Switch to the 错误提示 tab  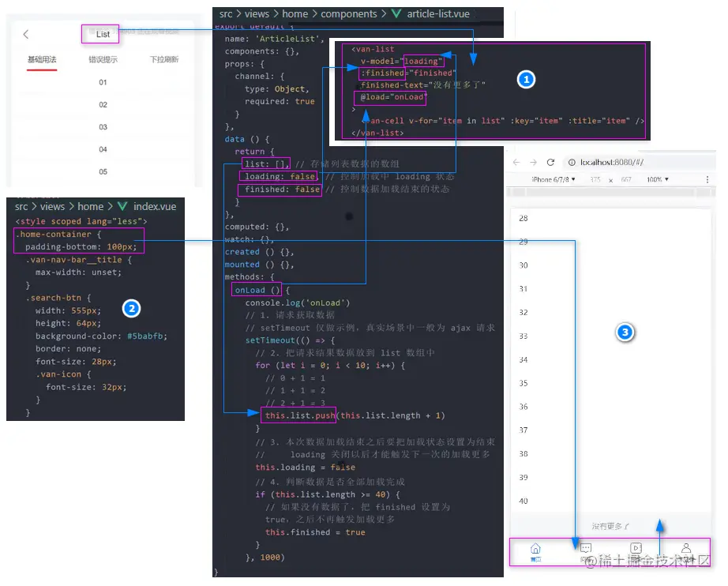103,59
